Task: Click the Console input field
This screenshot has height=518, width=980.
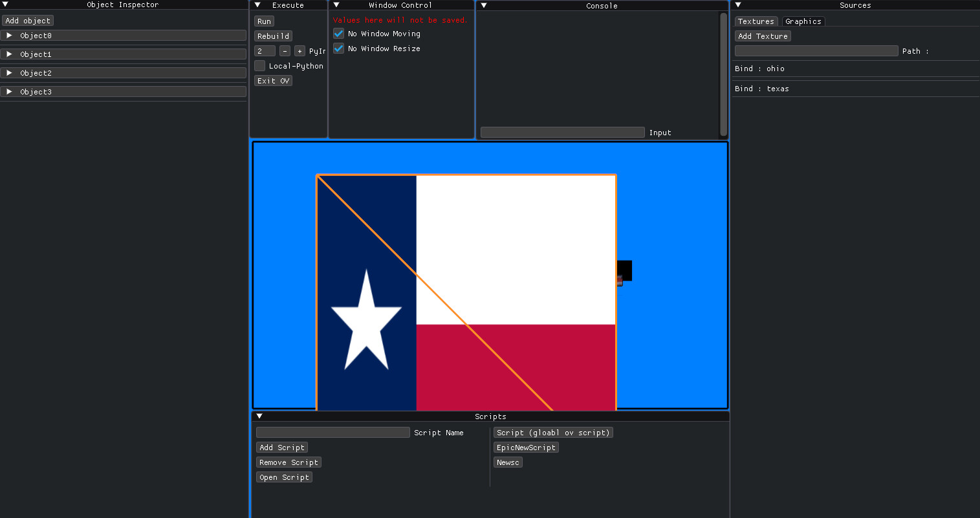Action: click(561, 132)
